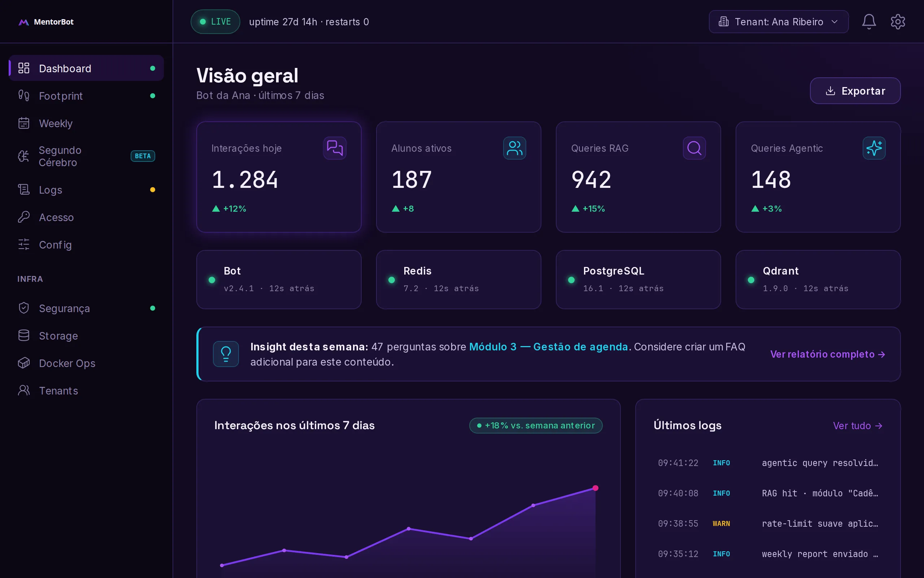Expand tenant selector via chevron arrow
Viewport: 924px width, 578px height.
tap(834, 22)
